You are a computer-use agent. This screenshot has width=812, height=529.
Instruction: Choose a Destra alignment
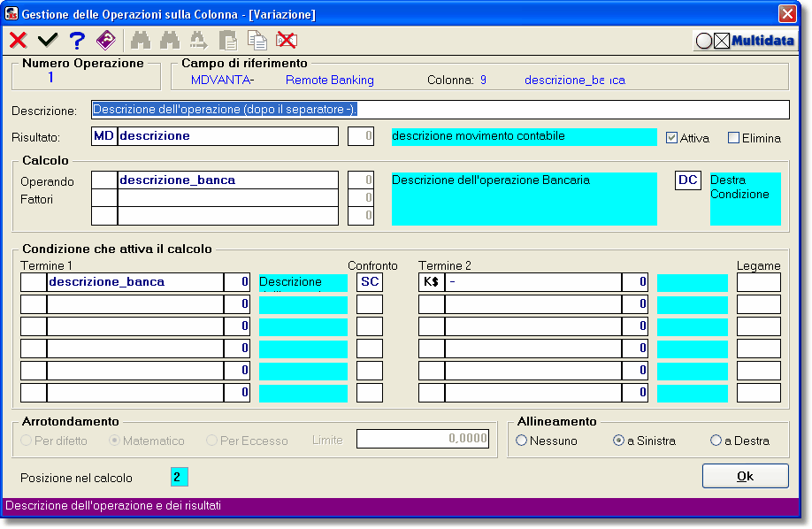click(x=716, y=441)
